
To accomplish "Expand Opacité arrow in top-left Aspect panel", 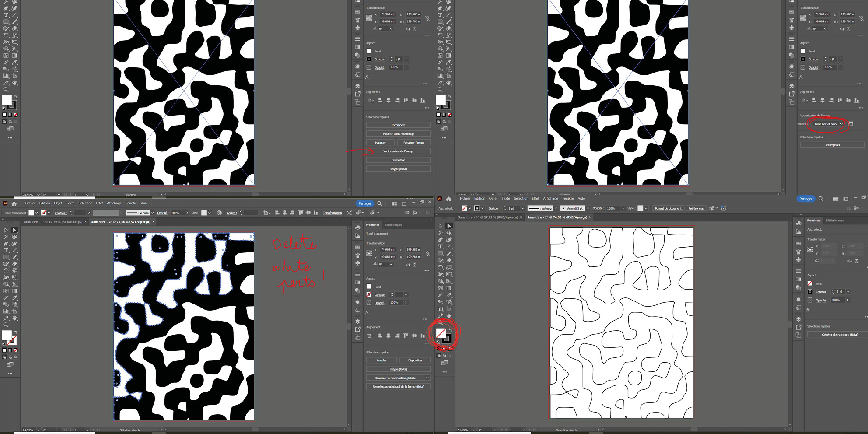I will tap(406, 67).
